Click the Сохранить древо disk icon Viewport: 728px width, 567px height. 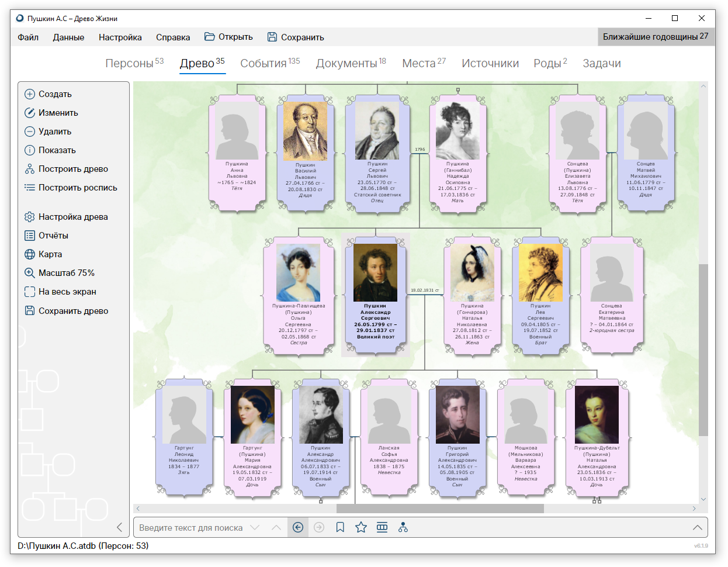click(30, 311)
